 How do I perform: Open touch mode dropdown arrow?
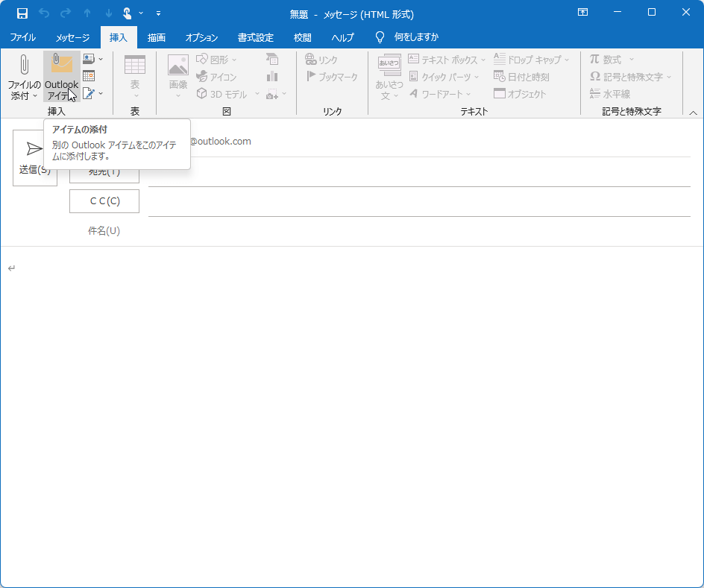141,13
